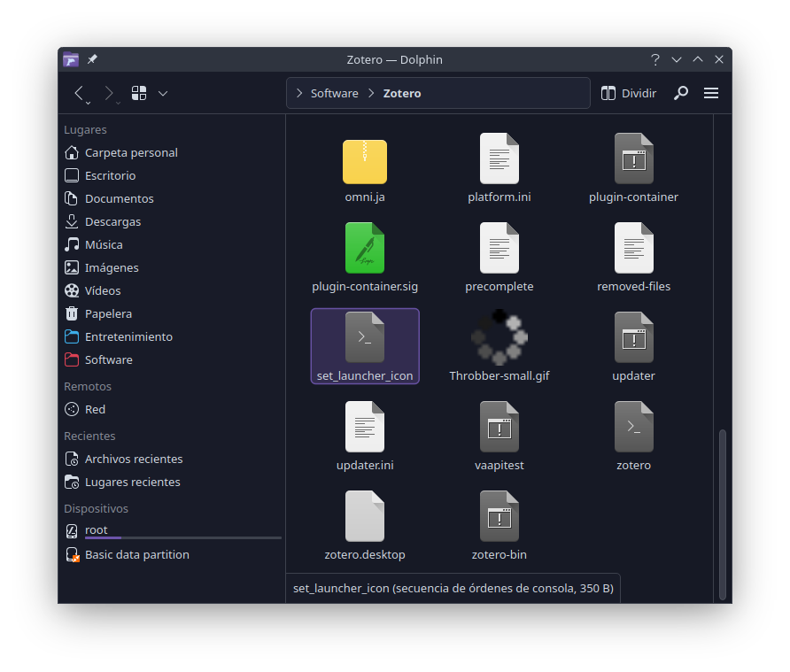The height and width of the screenshot is (672, 790).
Task: Click the set_launcher_icon script icon
Action: pos(365,337)
